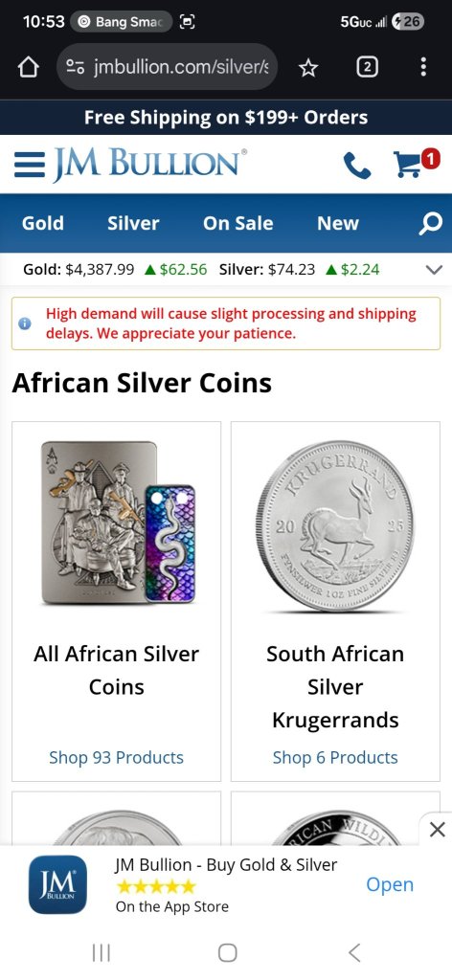452x980 pixels.
Task: Open the browser tab switcher
Action: point(367,67)
